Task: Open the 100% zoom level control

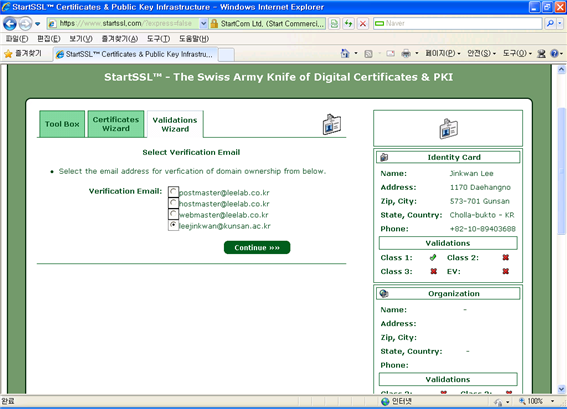Action: click(x=537, y=401)
